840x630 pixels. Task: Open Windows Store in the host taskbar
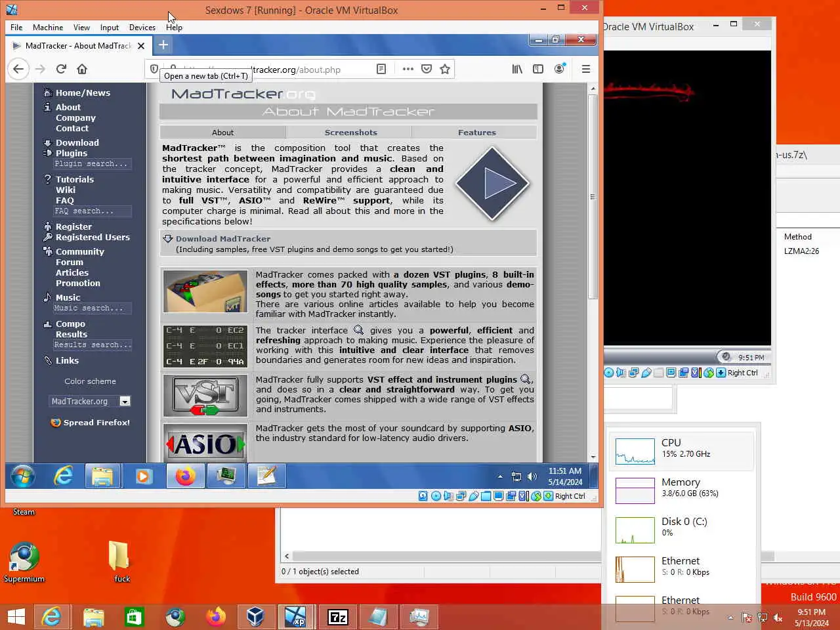tap(134, 617)
